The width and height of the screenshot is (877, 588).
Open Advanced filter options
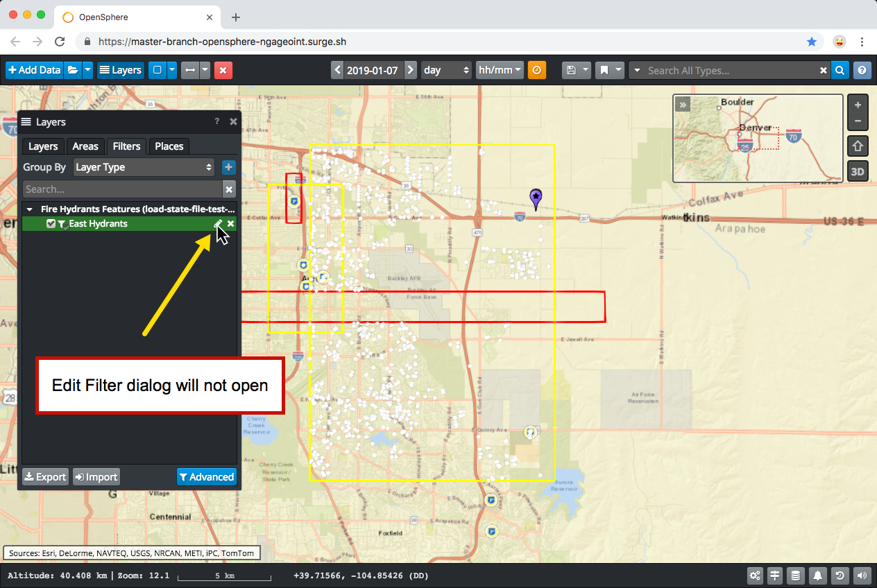click(x=207, y=476)
